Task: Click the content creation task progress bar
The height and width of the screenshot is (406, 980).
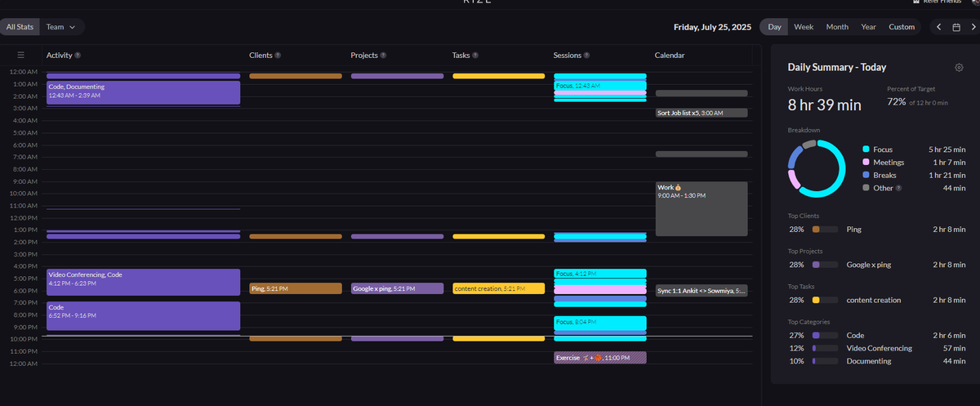Action: coord(826,300)
